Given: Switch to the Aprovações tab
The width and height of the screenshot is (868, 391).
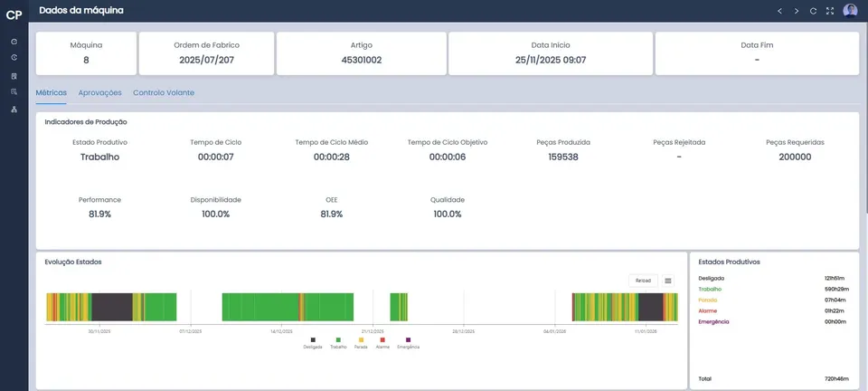Looking at the screenshot, I should tap(99, 92).
